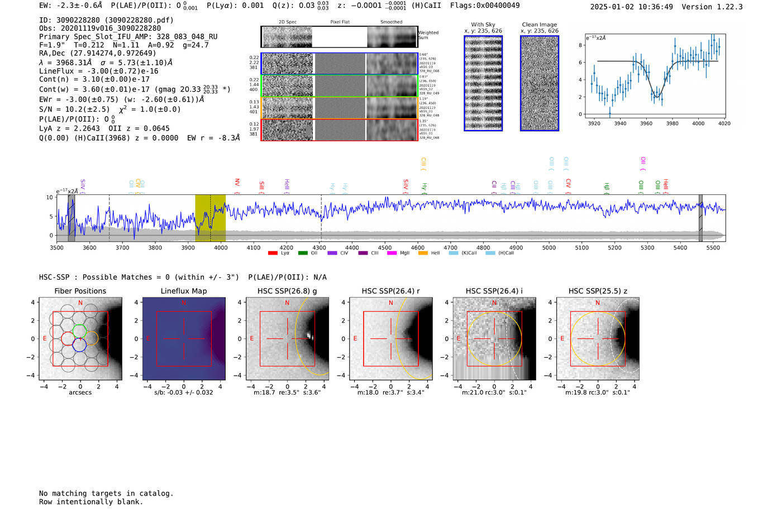Image resolution: width=782 pixels, height=532 pixels.
Task: Open the Clean Image cutout
Action: point(540,83)
